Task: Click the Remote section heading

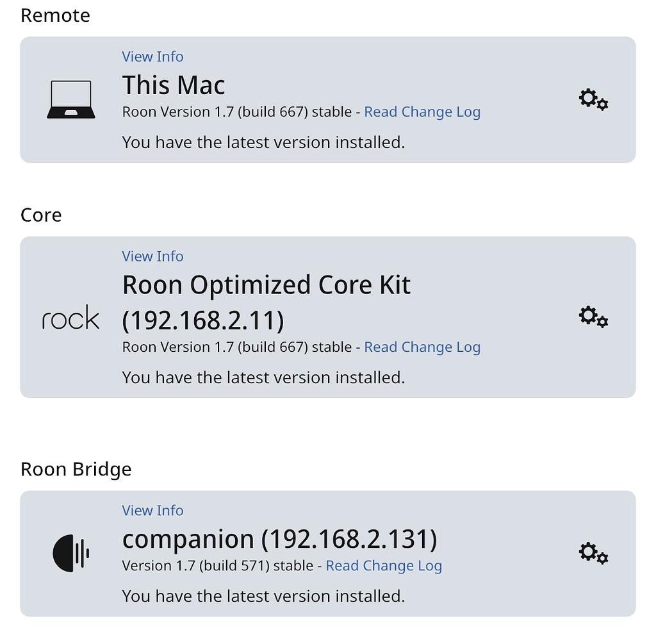Action: click(x=55, y=15)
